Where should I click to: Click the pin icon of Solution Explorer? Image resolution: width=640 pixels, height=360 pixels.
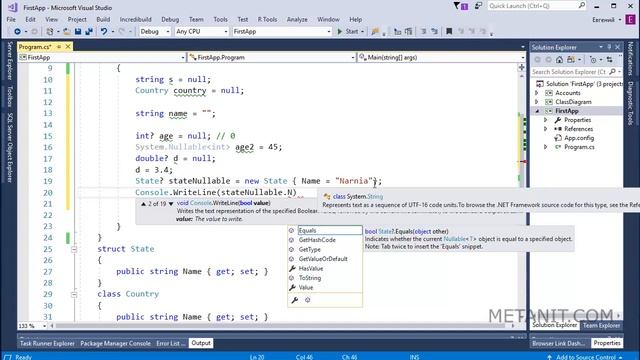coord(609,47)
